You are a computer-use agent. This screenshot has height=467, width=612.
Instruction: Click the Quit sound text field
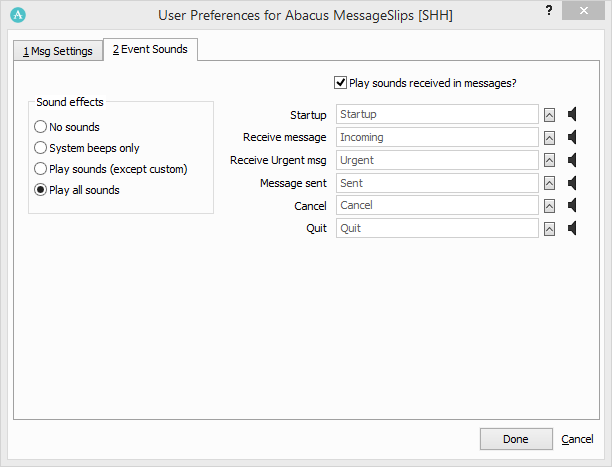pos(437,228)
